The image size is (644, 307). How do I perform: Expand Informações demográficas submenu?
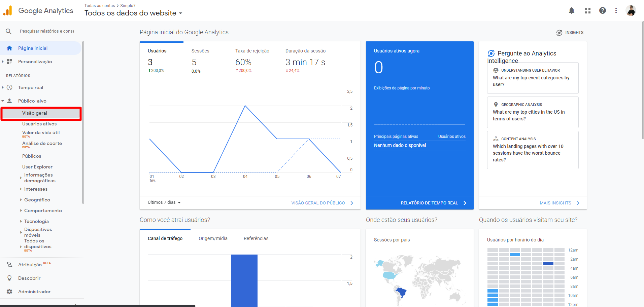(x=21, y=178)
